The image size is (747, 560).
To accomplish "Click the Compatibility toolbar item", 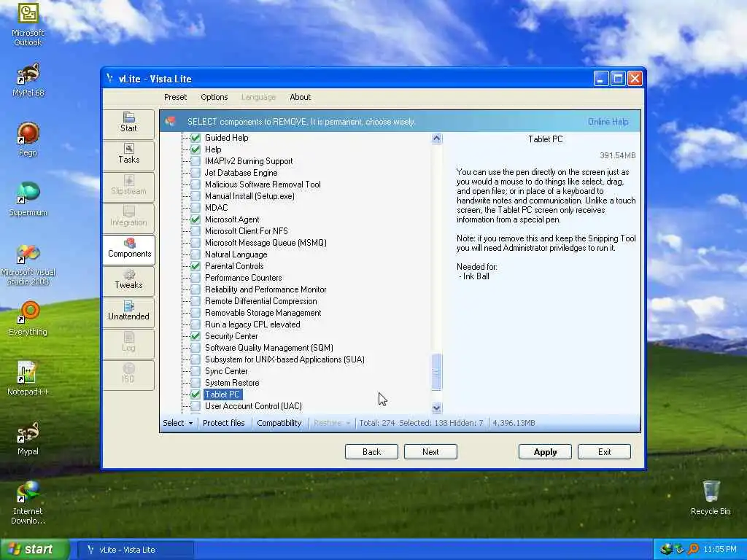I will 279,423.
